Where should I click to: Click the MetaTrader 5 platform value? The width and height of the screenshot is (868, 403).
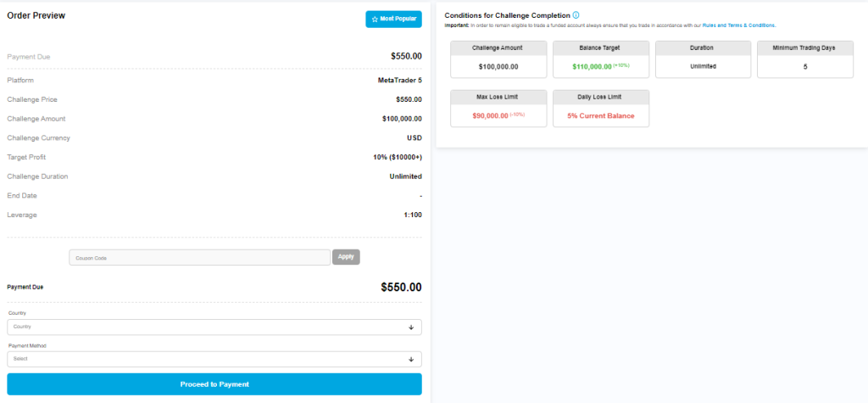[399, 81]
